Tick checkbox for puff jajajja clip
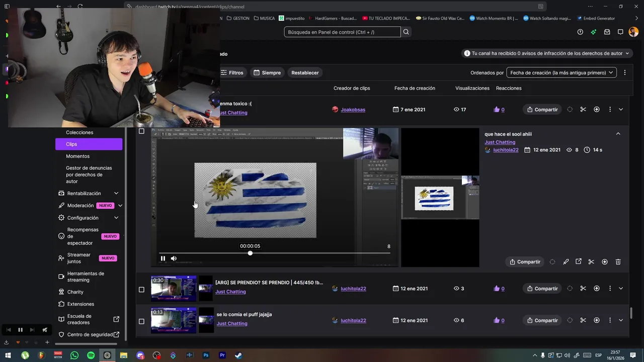644x362 pixels. 141,321
